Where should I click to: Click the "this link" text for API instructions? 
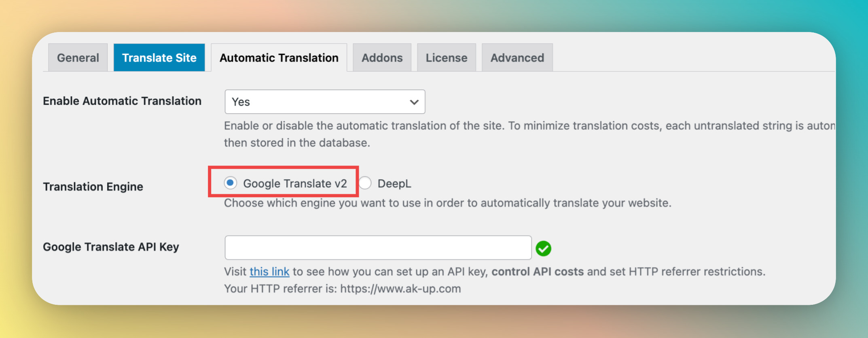[269, 272]
